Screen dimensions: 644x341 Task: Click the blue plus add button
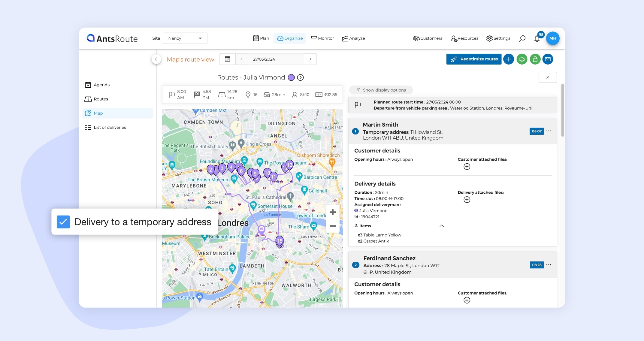coord(509,59)
